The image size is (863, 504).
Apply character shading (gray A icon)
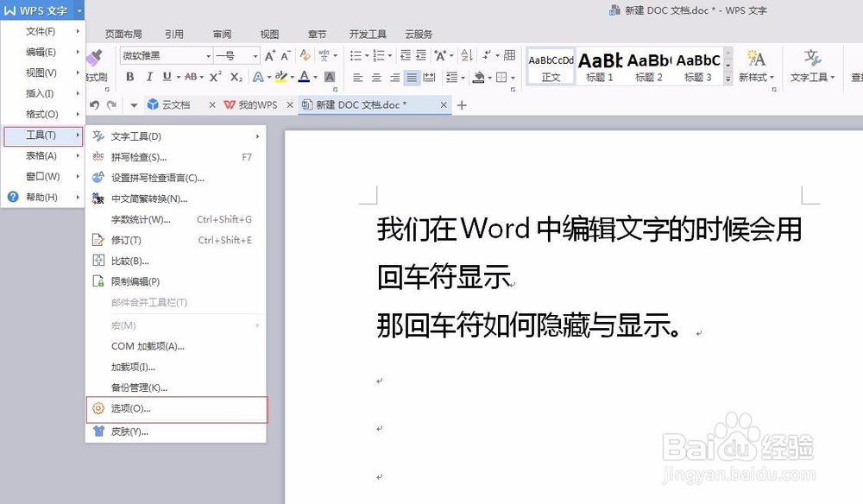click(x=330, y=77)
